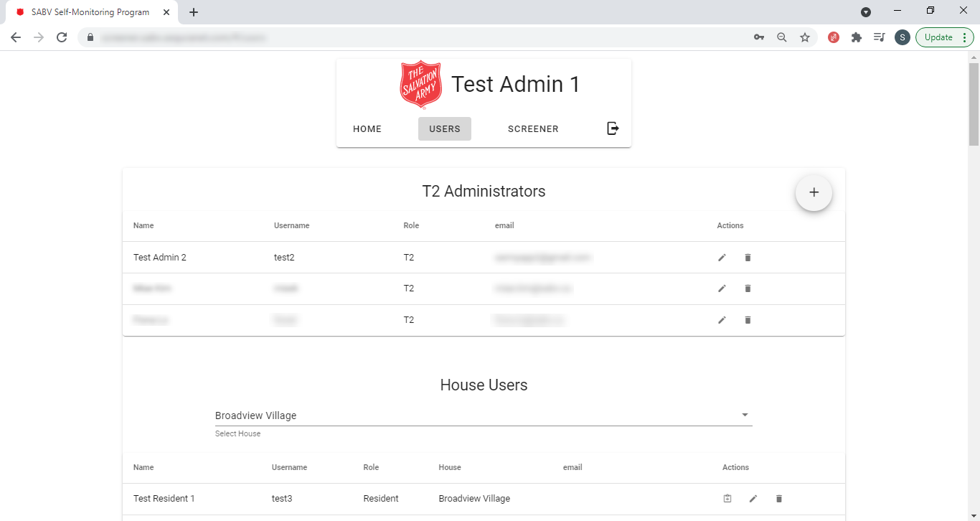This screenshot has height=521, width=980.
Task: Click the 'test3' username cell
Action: pos(282,499)
